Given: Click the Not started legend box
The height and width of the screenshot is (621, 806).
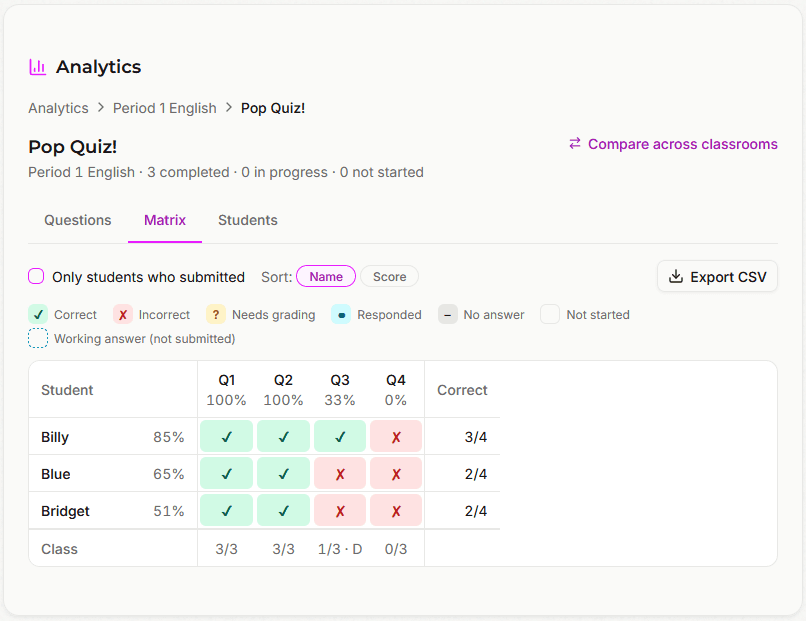Looking at the screenshot, I should tap(550, 315).
